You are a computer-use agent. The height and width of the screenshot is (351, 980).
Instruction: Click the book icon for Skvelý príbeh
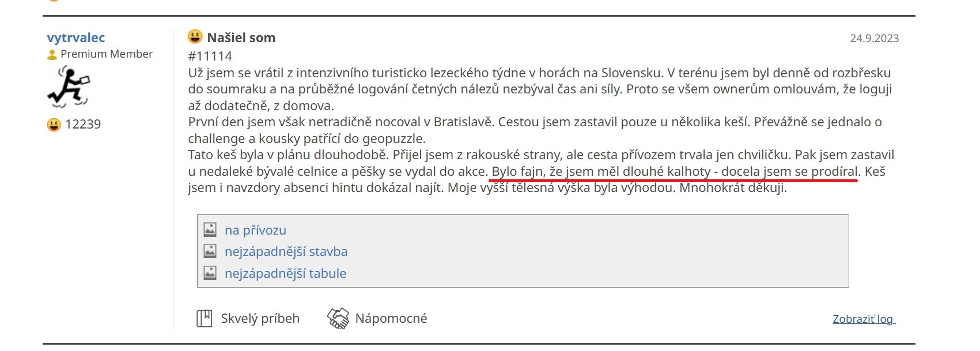(x=205, y=318)
